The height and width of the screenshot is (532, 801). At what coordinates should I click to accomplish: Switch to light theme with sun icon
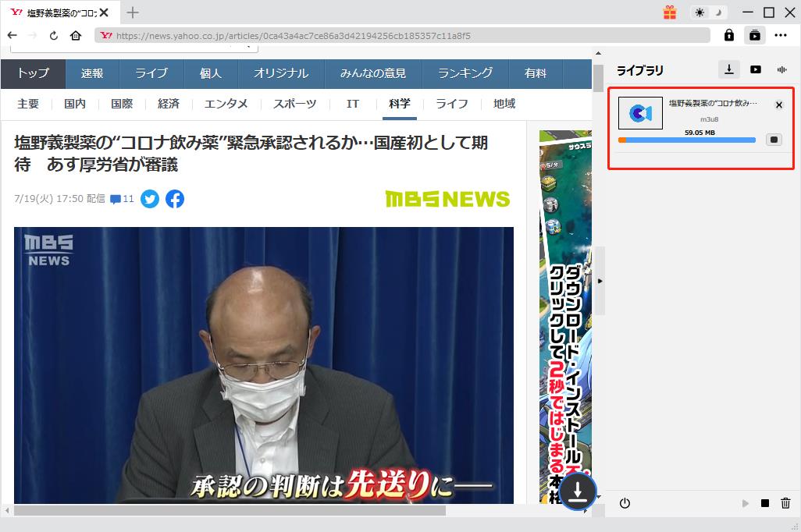point(700,12)
